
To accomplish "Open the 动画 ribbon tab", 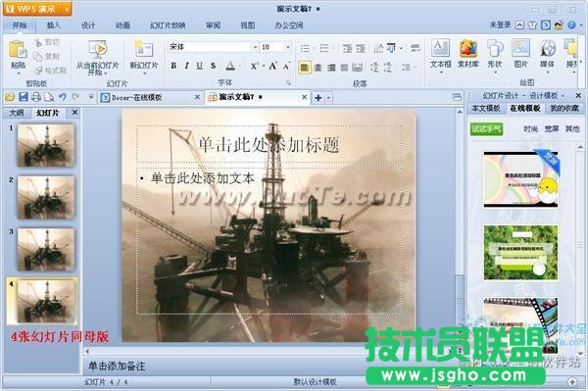I will 122,25.
